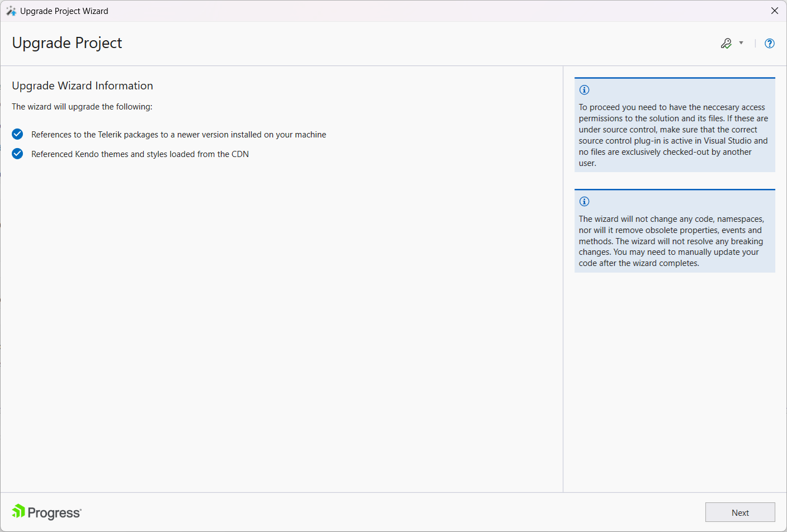Click the info icon above code changes note

pyautogui.click(x=585, y=202)
